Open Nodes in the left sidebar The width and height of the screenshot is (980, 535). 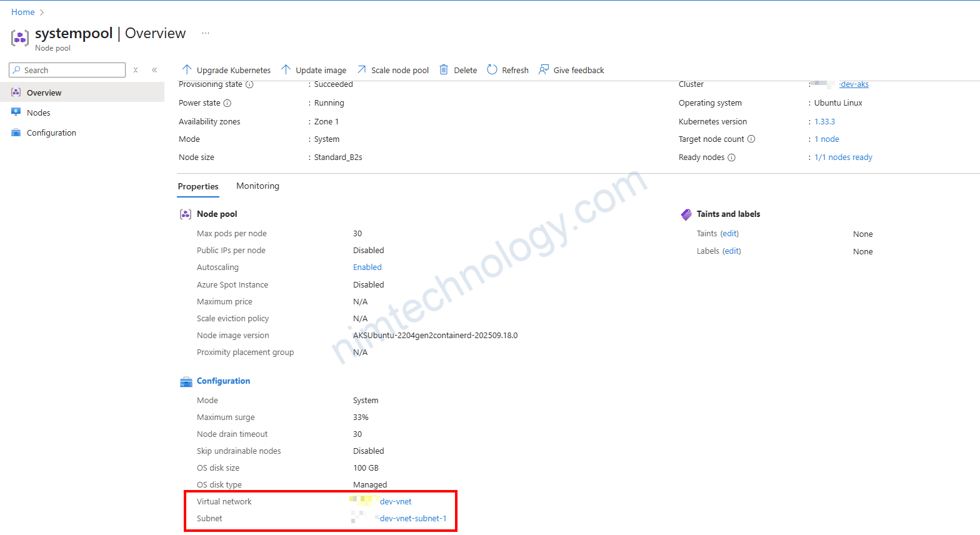[x=38, y=112]
